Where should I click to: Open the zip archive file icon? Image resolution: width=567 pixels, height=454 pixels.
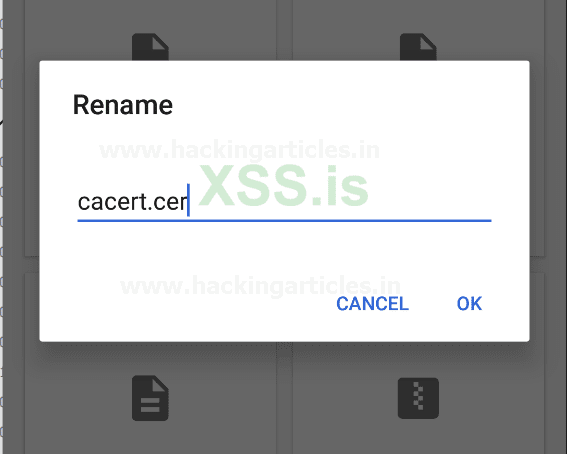pyautogui.click(x=418, y=398)
